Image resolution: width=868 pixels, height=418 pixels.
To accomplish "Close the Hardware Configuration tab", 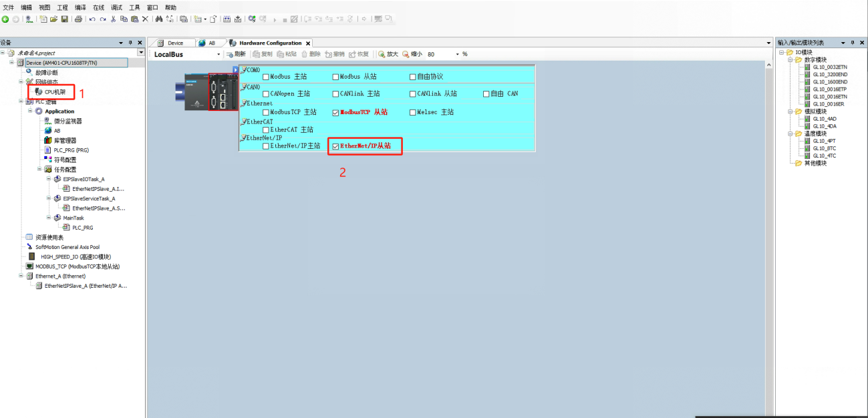I will click(x=308, y=43).
